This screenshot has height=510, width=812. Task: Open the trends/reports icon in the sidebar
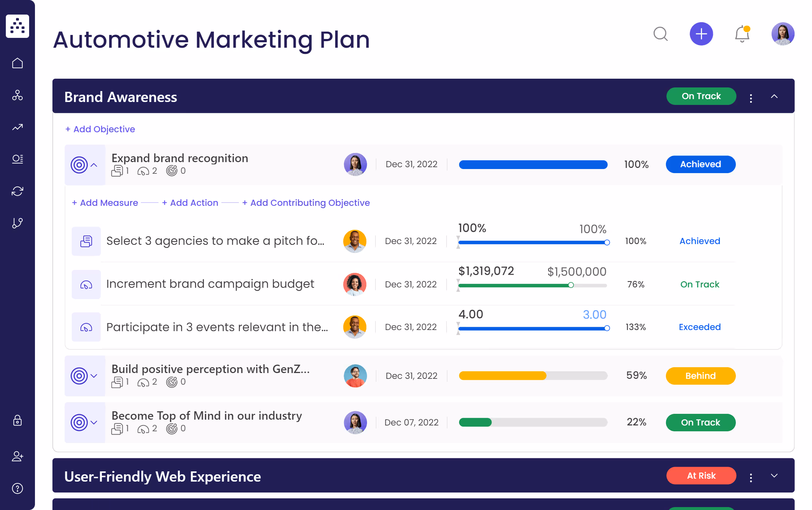click(17, 127)
